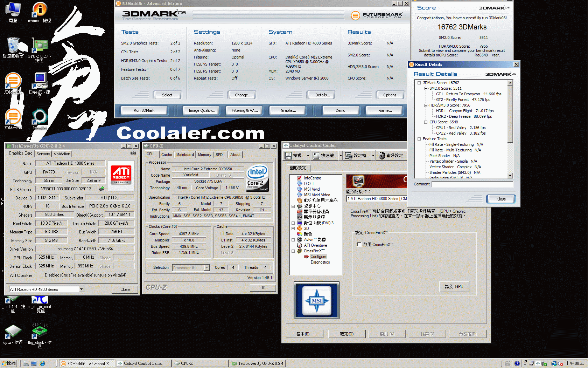Open Internet Explorer from quick launch
Viewport: 588px width, 368px height.
coord(42,363)
